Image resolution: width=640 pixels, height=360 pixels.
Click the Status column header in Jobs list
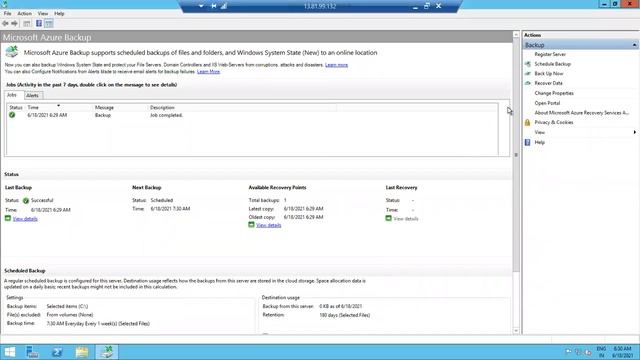pyautogui.click(x=16, y=107)
